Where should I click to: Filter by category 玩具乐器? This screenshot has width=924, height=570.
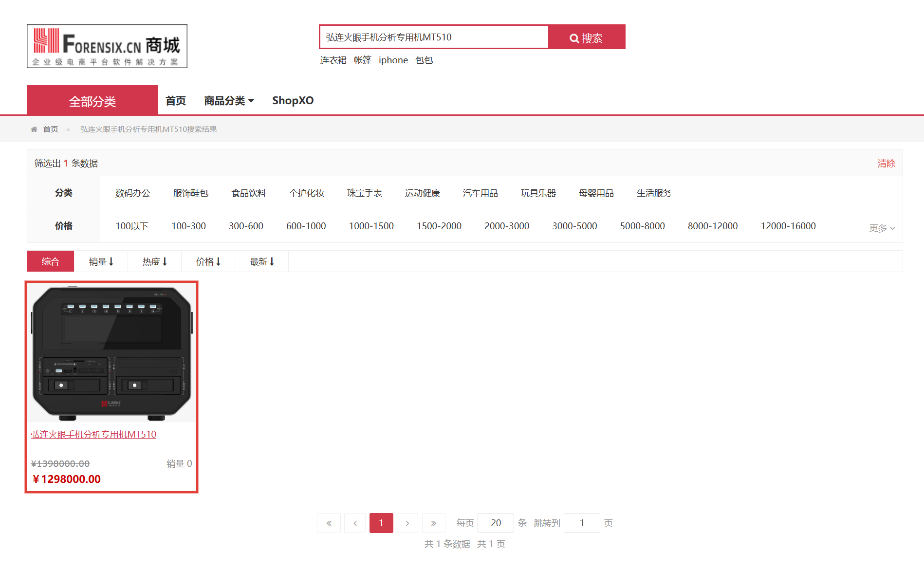pos(538,193)
